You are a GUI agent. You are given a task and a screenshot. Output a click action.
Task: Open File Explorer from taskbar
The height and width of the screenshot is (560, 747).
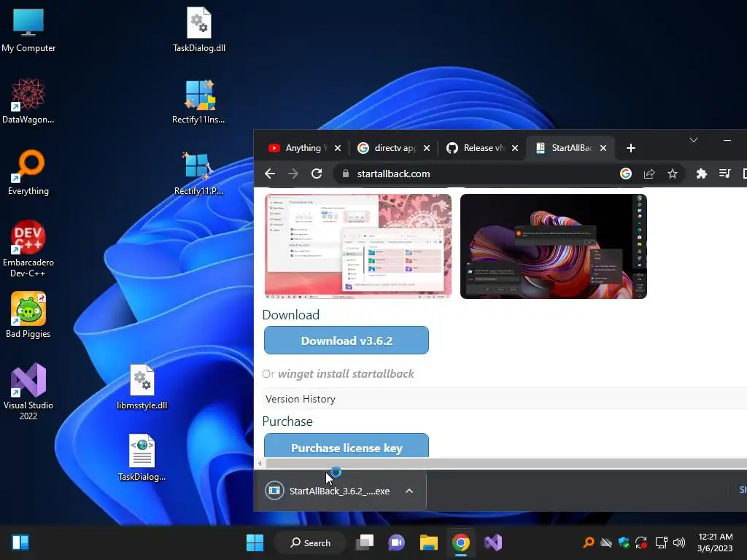428,542
